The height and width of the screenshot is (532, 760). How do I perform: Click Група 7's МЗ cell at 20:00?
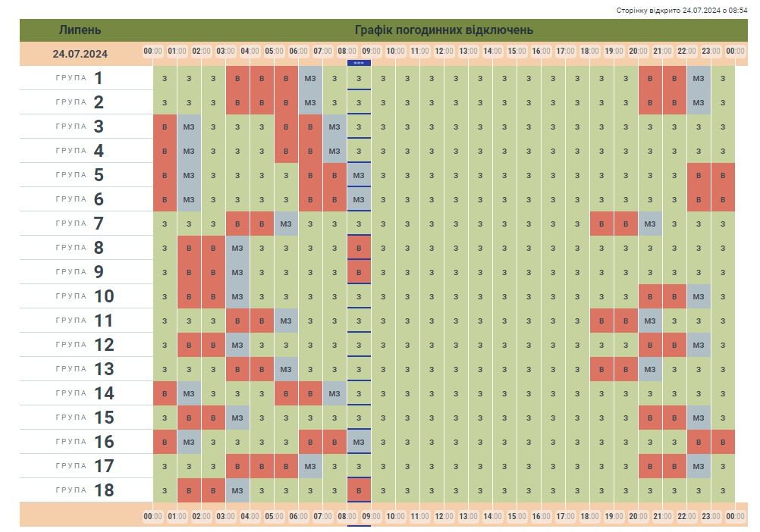coord(650,224)
